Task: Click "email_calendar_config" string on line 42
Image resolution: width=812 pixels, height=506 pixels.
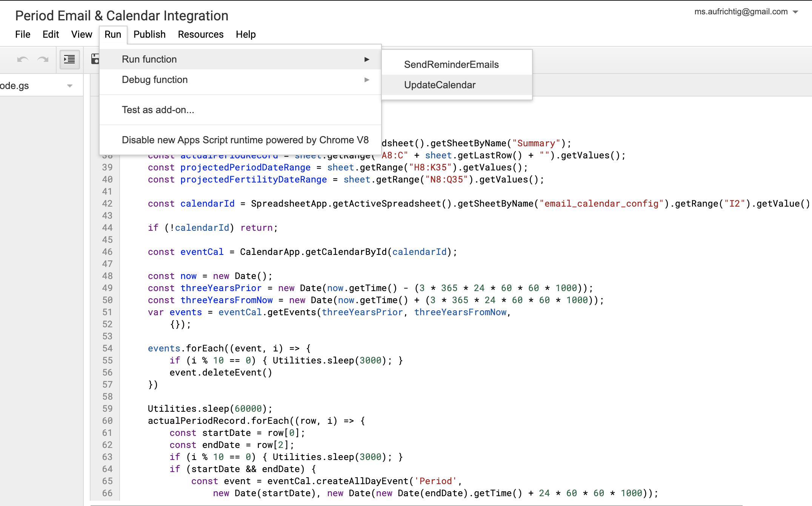Action: [x=601, y=204]
